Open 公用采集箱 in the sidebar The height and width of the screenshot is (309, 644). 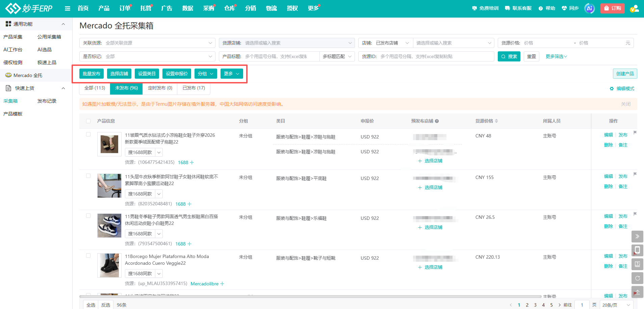coord(49,37)
